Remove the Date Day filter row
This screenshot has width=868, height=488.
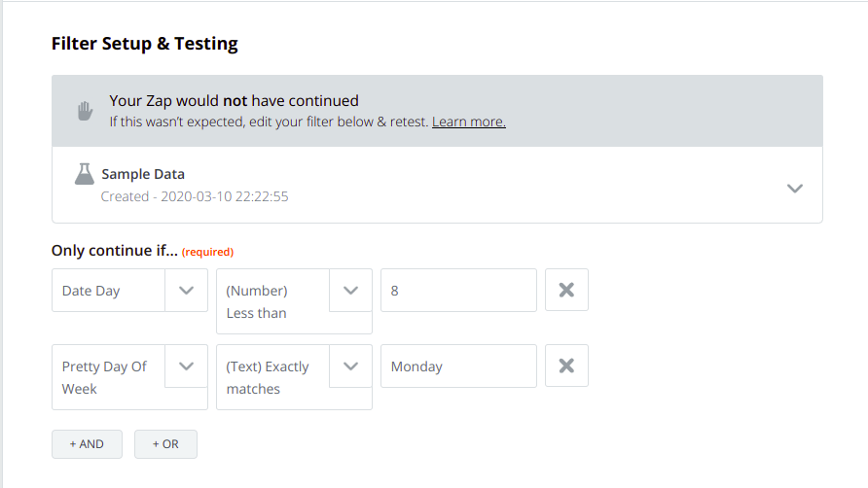(x=566, y=290)
